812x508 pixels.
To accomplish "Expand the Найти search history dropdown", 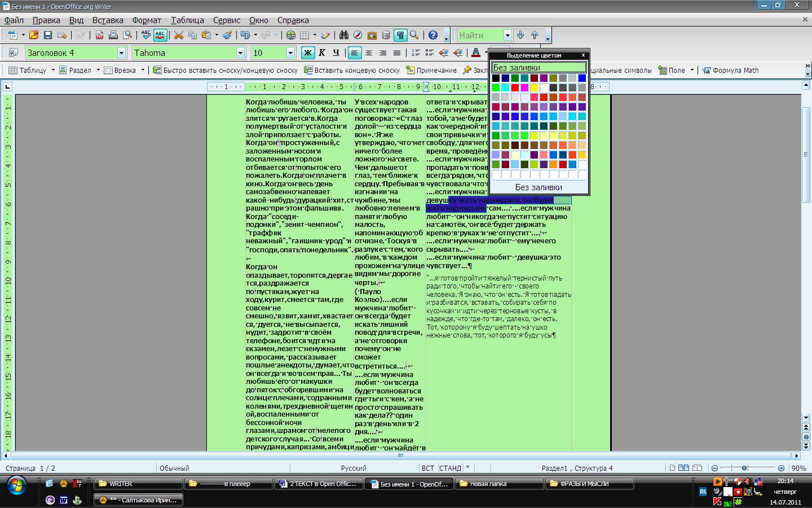I will pyautogui.click(x=507, y=35).
